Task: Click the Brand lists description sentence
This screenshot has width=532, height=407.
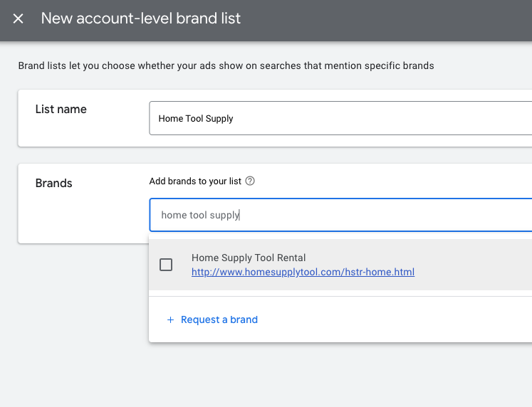Action: [x=226, y=65]
